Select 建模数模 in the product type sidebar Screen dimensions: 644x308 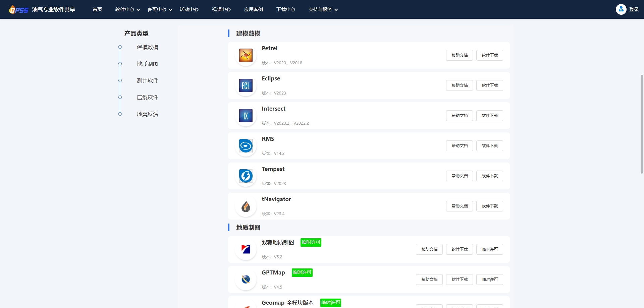click(147, 47)
